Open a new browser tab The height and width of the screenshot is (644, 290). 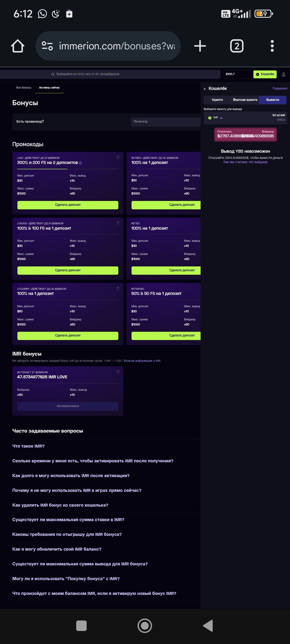point(200,46)
